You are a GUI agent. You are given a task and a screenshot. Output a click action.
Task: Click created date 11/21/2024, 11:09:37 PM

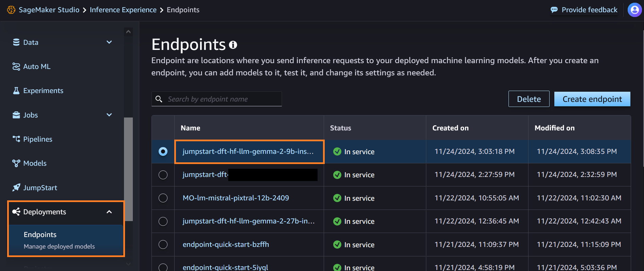[x=477, y=245]
